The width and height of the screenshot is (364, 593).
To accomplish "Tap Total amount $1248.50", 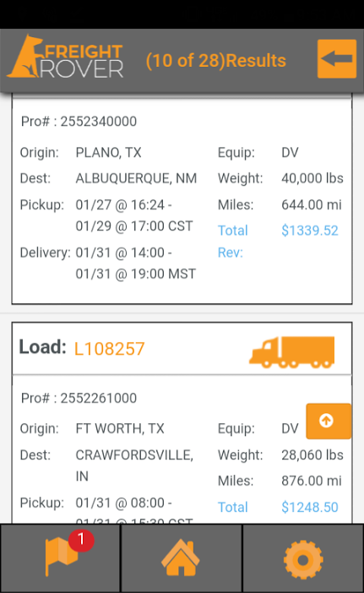I will pyautogui.click(x=310, y=507).
